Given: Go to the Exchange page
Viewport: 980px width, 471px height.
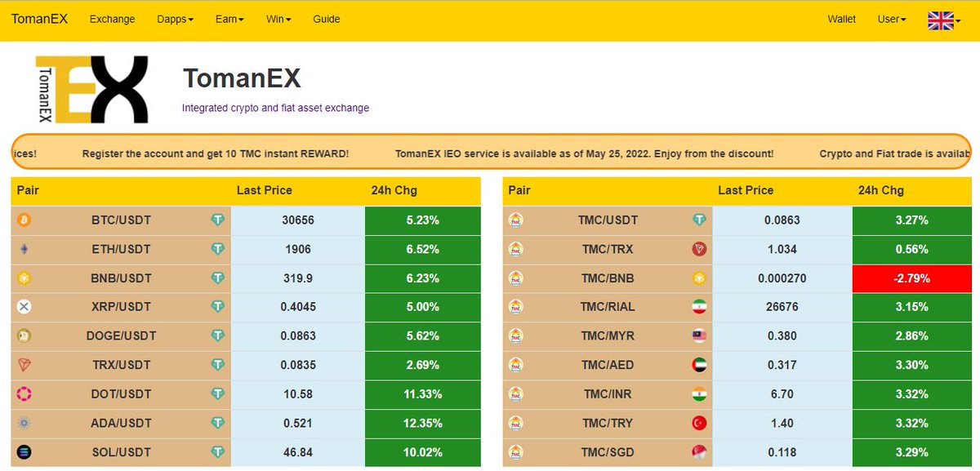Looking at the screenshot, I should pyautogui.click(x=112, y=19).
